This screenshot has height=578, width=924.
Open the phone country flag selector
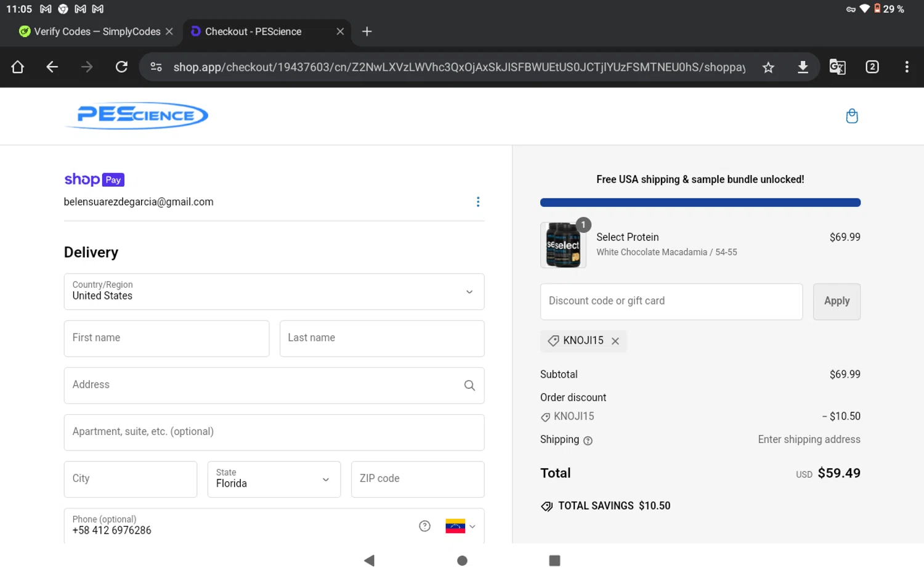pos(460,526)
